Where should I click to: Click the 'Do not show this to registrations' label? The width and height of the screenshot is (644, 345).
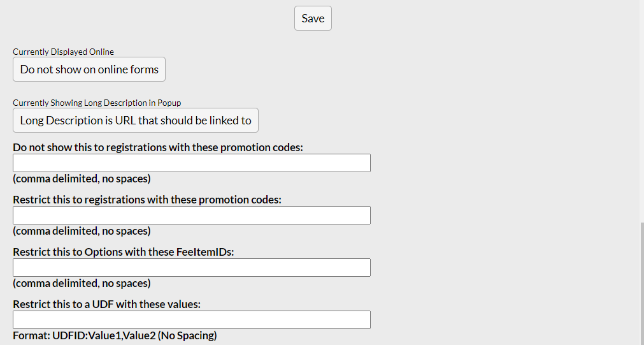pyautogui.click(x=157, y=147)
